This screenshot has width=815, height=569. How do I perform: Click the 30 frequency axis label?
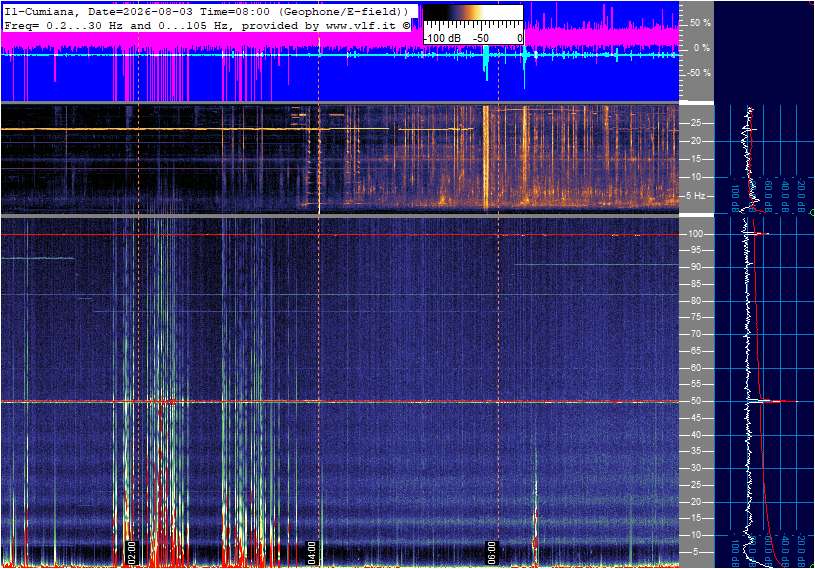click(x=695, y=468)
